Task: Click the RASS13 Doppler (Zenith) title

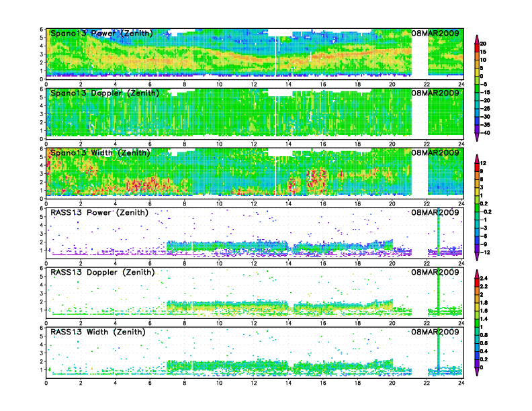Action: pos(103,272)
